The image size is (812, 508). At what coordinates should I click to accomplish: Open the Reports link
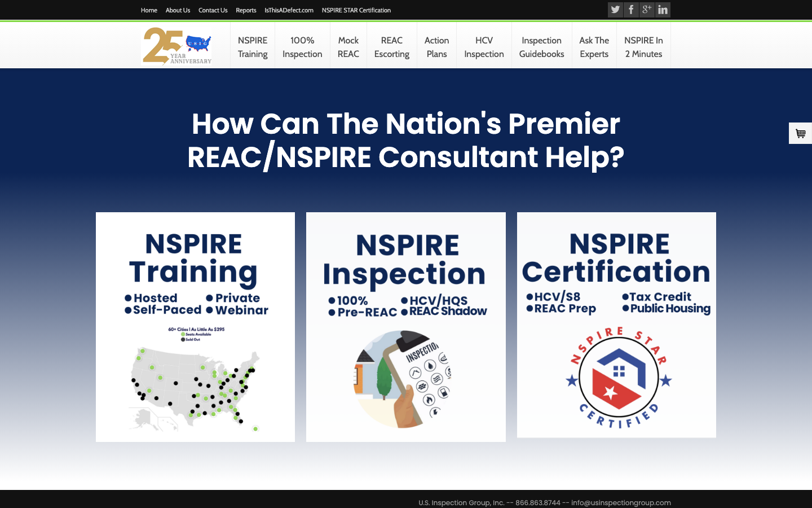(246, 10)
